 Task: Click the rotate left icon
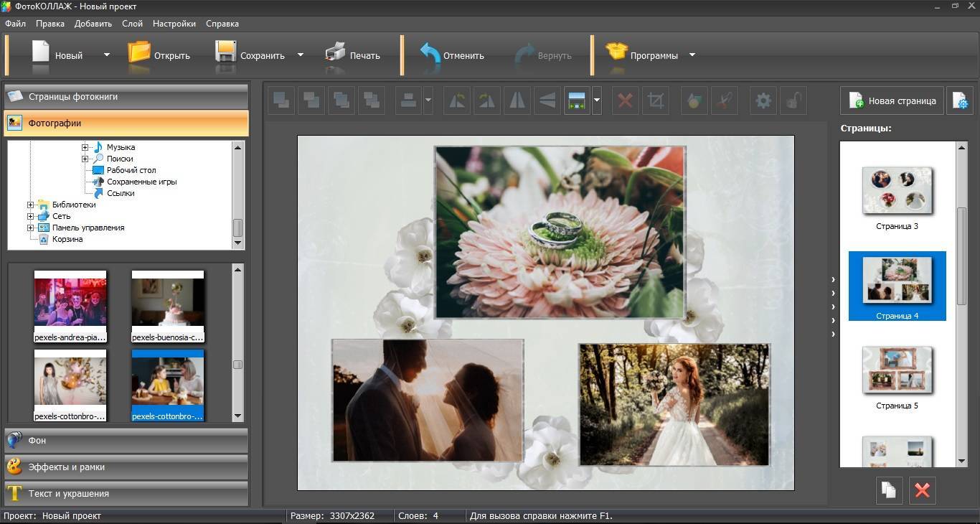[x=456, y=101]
